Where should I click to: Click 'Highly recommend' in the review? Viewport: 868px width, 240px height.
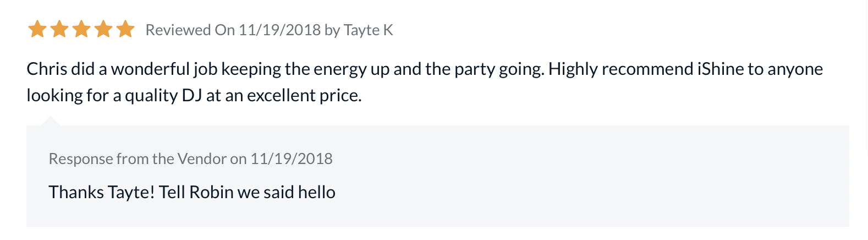(620, 69)
